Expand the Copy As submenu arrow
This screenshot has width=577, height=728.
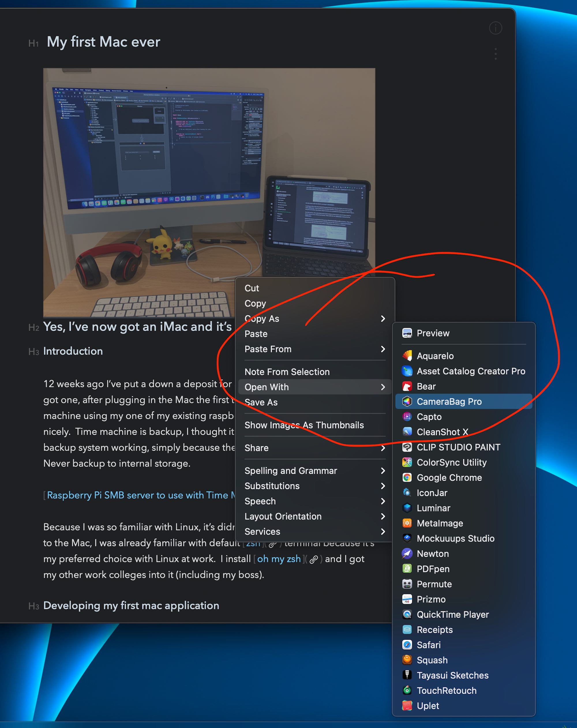[x=383, y=318]
